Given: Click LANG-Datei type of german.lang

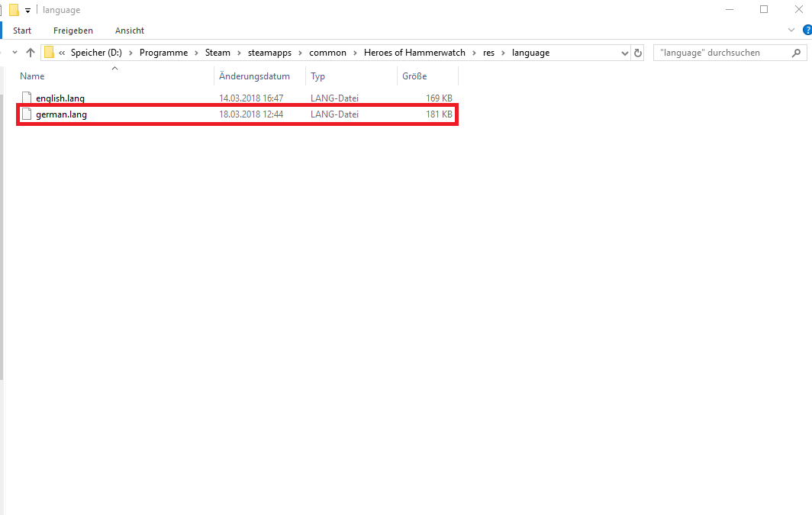Looking at the screenshot, I should click(x=334, y=114).
